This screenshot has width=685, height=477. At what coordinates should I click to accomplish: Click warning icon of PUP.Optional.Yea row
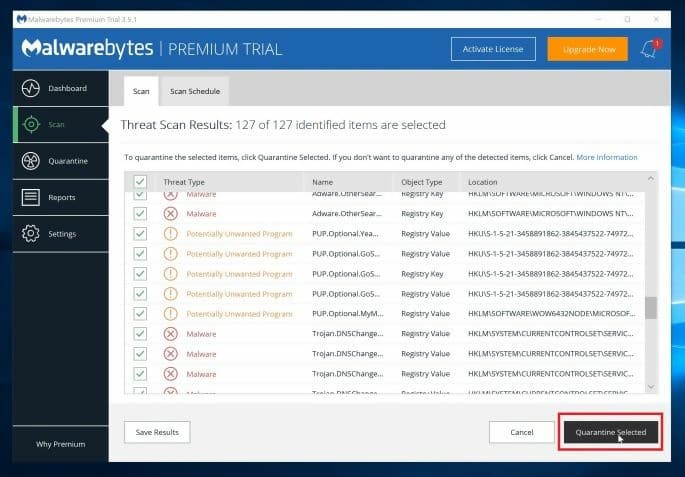170,234
